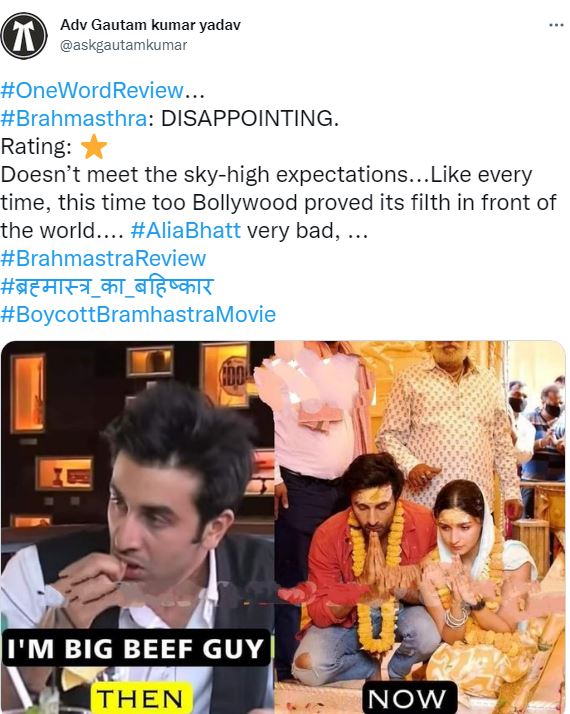Click the DISAPPOINTING review text
Image resolution: width=570 pixels, height=714 pixels.
250,118
